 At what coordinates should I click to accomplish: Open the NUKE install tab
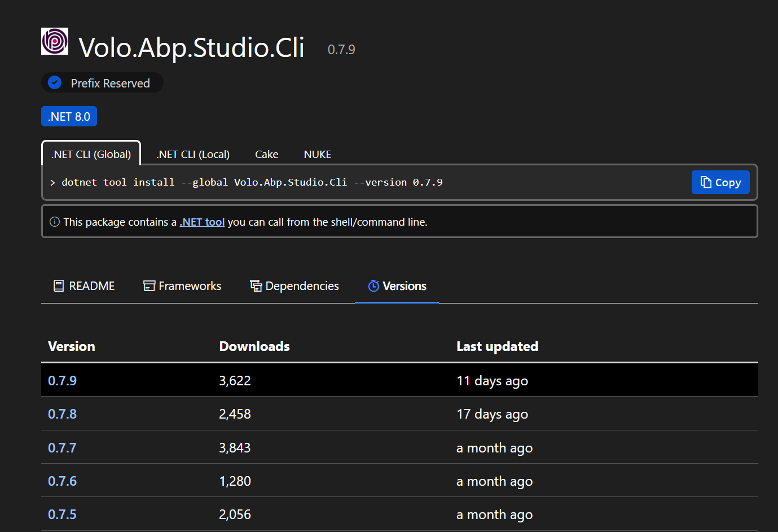click(317, 154)
